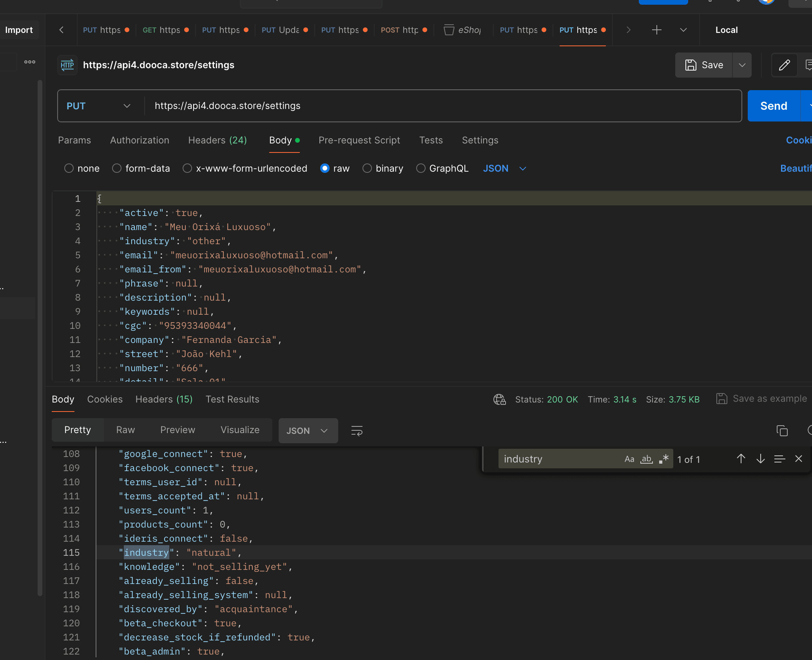812x660 pixels.
Task: Click the Save floppy disk icon
Action: pos(691,65)
